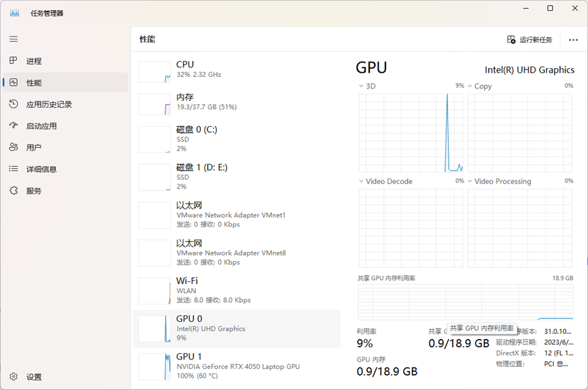Screen dimensions: 588x390
Task: Click the 18.9 GB max memory label
Action: (x=562, y=278)
